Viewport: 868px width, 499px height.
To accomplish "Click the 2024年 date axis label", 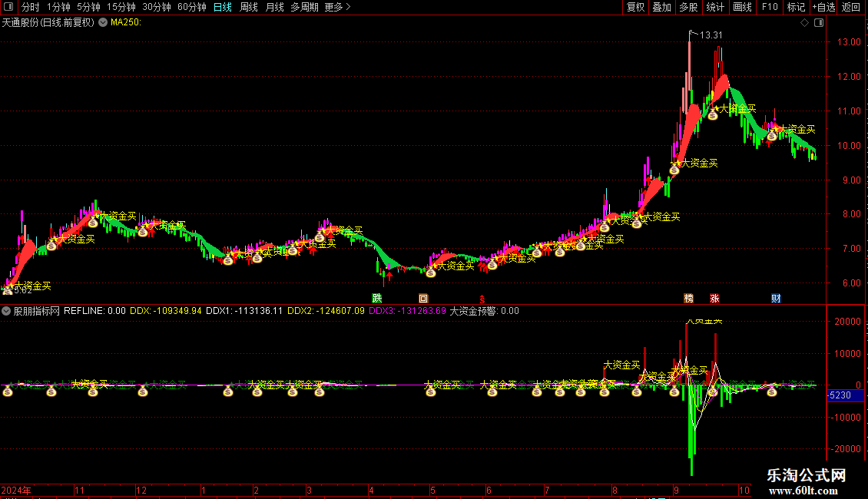I will [x=16, y=490].
